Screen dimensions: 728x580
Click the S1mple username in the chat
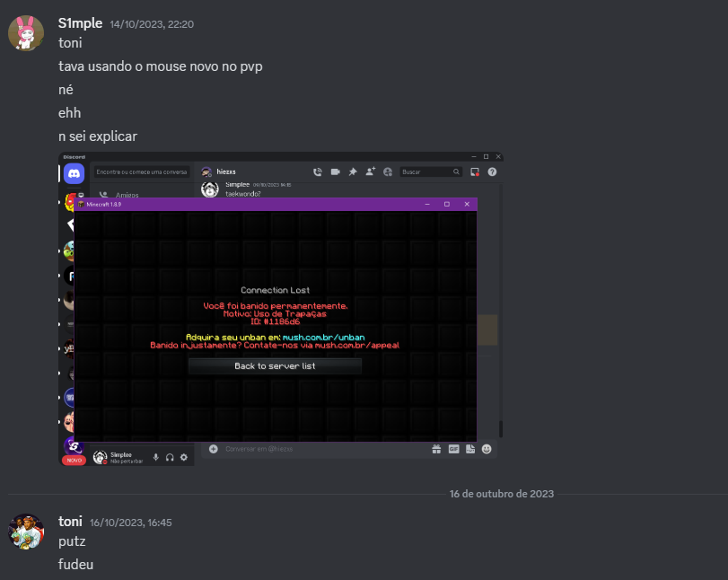[x=80, y=23]
